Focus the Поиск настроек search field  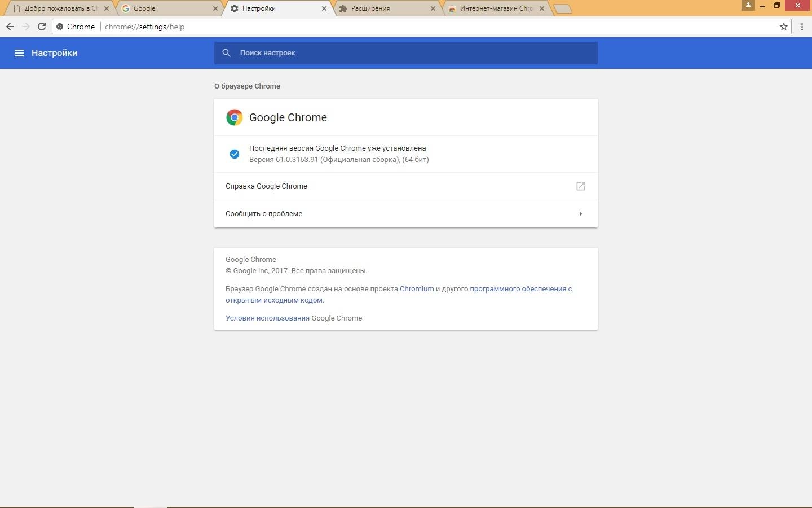click(405, 53)
